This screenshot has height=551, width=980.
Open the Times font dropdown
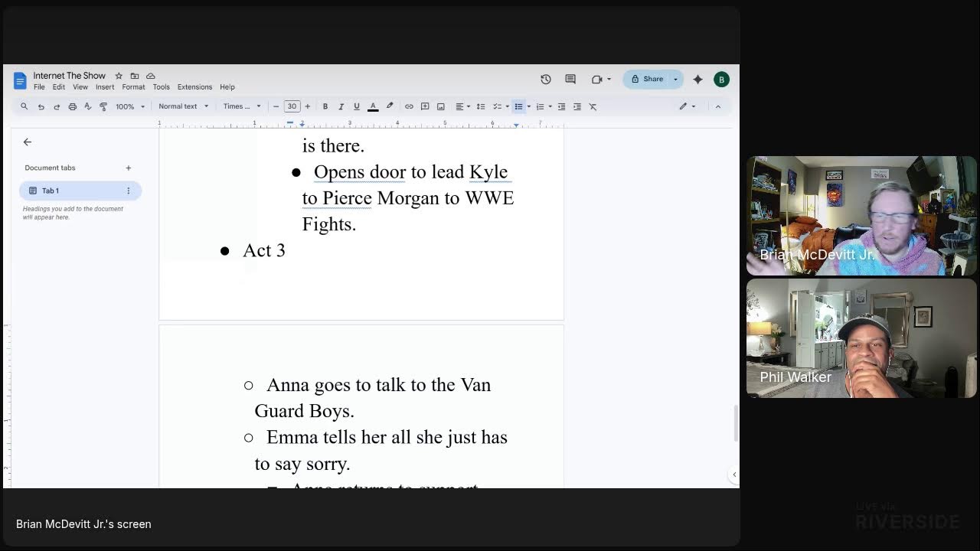click(242, 106)
